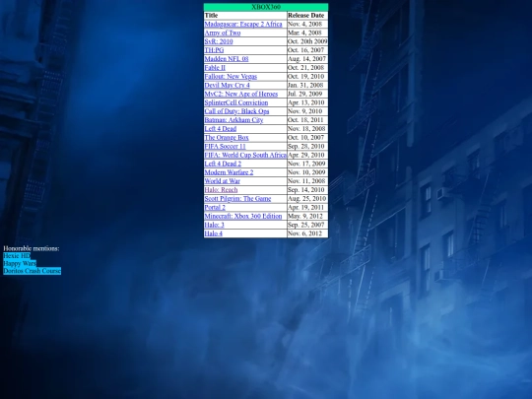Follow the Halo: 3 link
The width and height of the screenshot is (532, 399).
click(214, 225)
